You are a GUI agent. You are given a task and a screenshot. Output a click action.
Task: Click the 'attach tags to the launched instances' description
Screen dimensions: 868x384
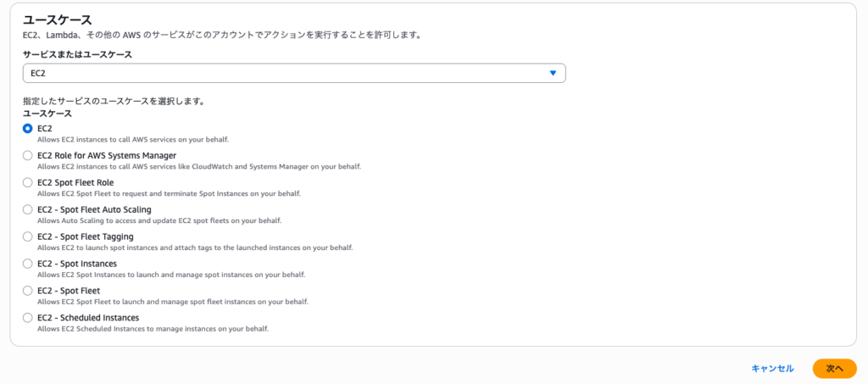coord(195,248)
